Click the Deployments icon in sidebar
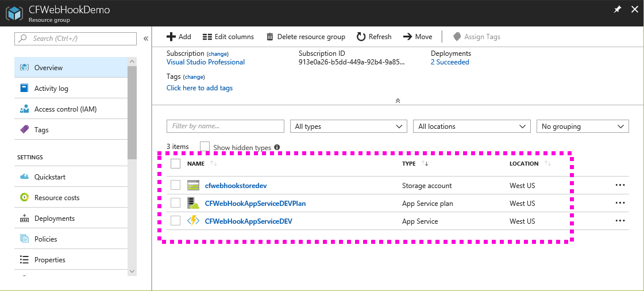644x291 pixels. tap(24, 219)
